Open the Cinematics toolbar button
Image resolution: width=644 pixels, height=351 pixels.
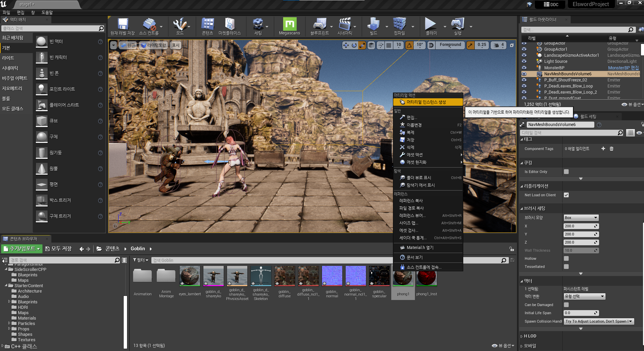345,26
